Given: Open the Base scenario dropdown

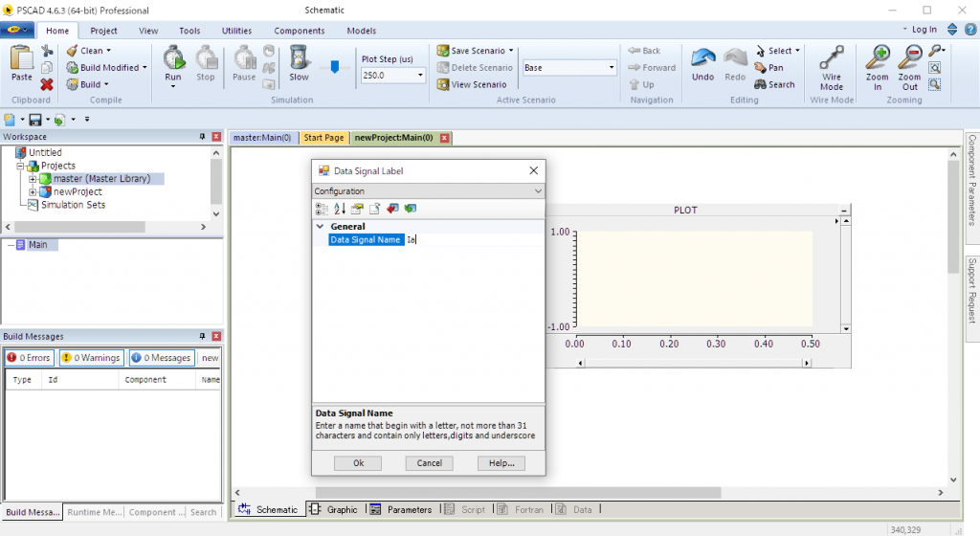Looking at the screenshot, I should click(x=612, y=68).
